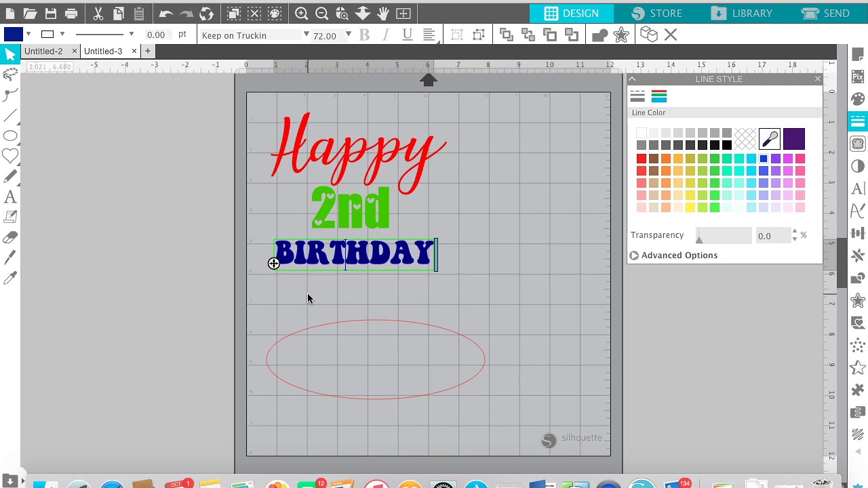Switch to the Untitled-2 document tab
The height and width of the screenshot is (488, 868).
point(43,51)
